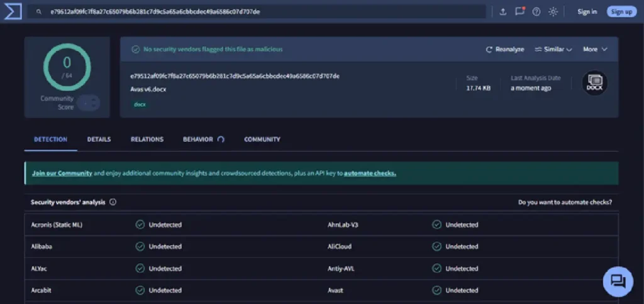Image resolution: width=644 pixels, height=304 pixels.
Task: Follow the Join our Community link
Action: (62, 173)
